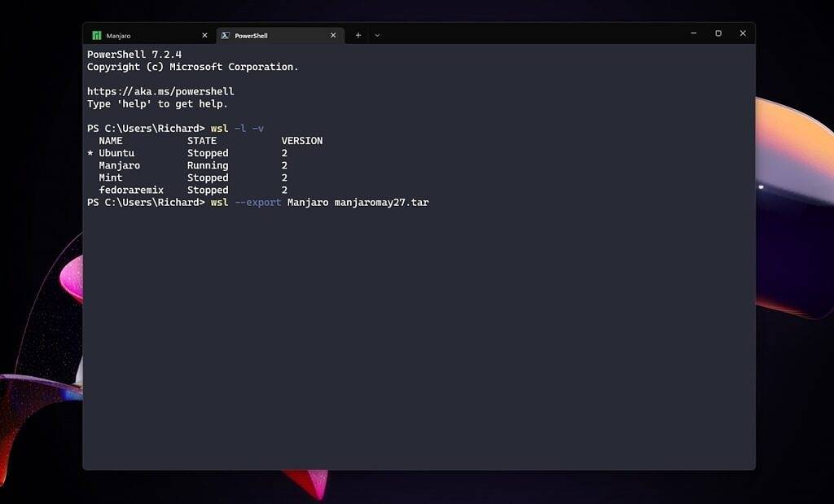Open a new tab with the plus icon
This screenshot has height=504, width=834.
click(358, 34)
